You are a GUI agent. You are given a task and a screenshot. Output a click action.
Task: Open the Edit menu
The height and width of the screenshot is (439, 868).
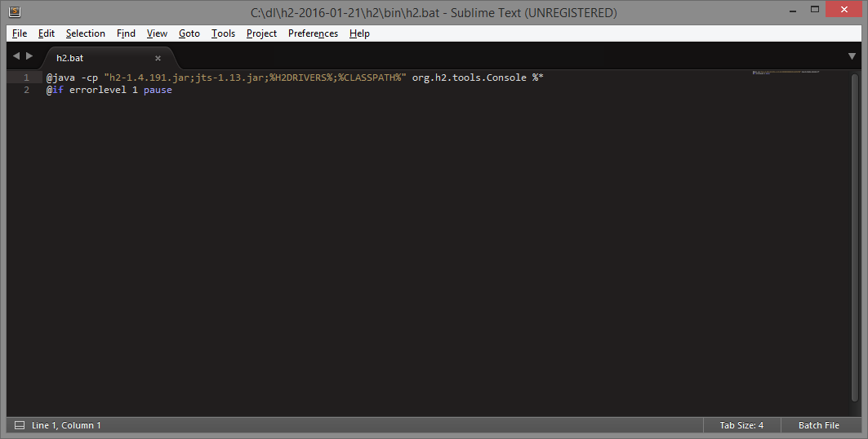(x=46, y=33)
